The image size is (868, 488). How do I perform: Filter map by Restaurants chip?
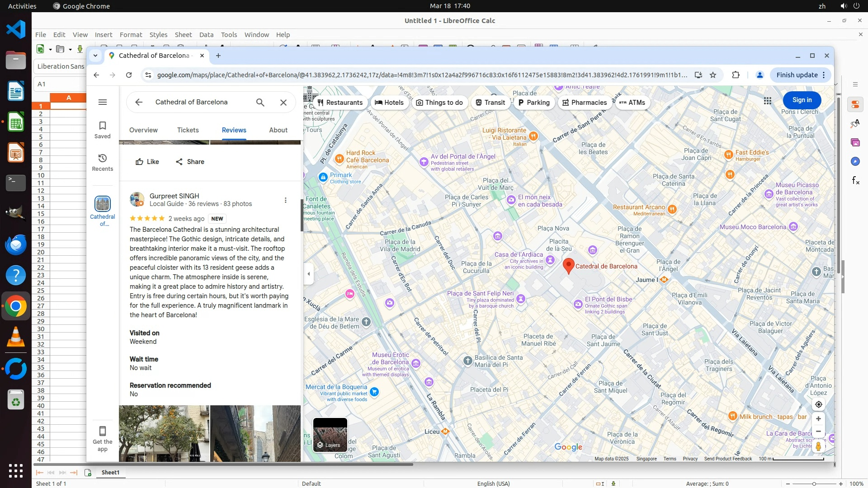[340, 103]
